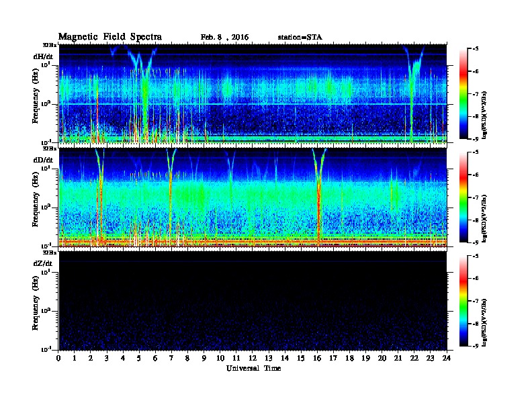Click hour tick label "7" on time axis
This screenshot has height=411, width=532.
tap(171, 358)
